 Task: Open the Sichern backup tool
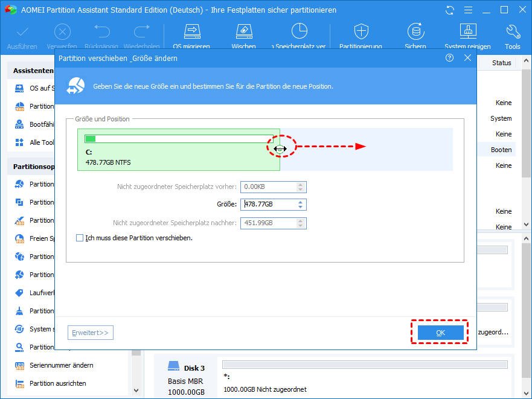(x=415, y=31)
